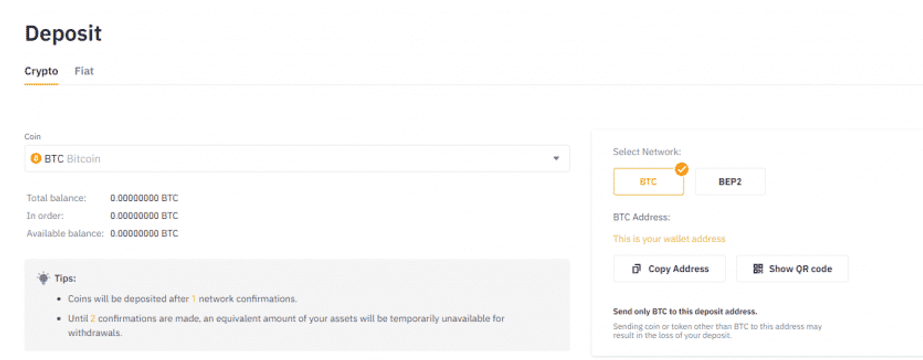The width and height of the screenshot is (923, 360).
Task: Click the copy icon in Copy Address
Action: click(636, 269)
